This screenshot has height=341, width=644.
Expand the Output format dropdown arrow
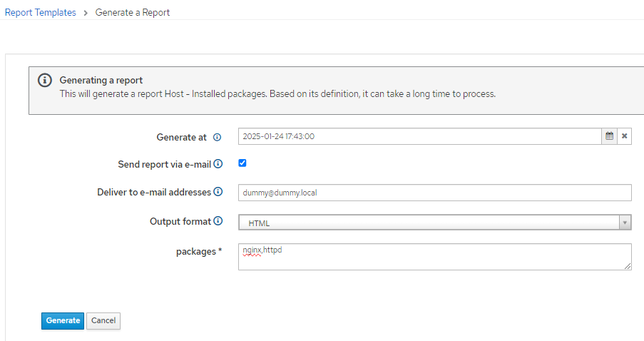[625, 223]
